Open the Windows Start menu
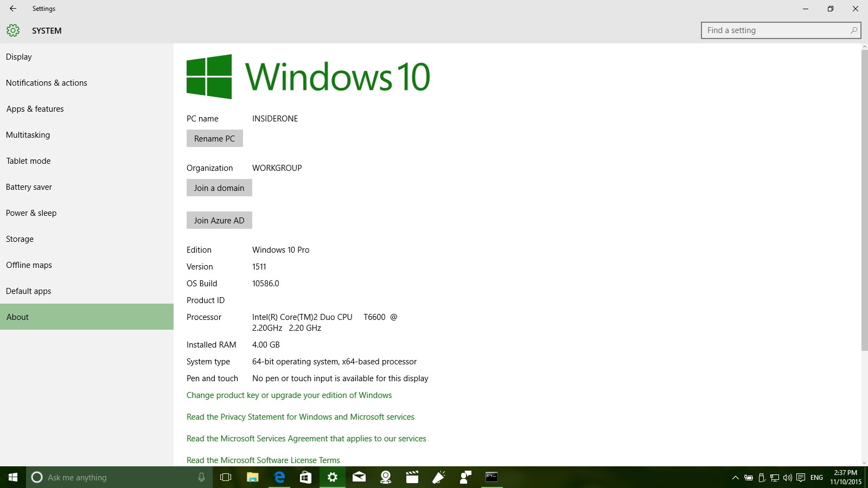The image size is (868, 488). coord(13,477)
